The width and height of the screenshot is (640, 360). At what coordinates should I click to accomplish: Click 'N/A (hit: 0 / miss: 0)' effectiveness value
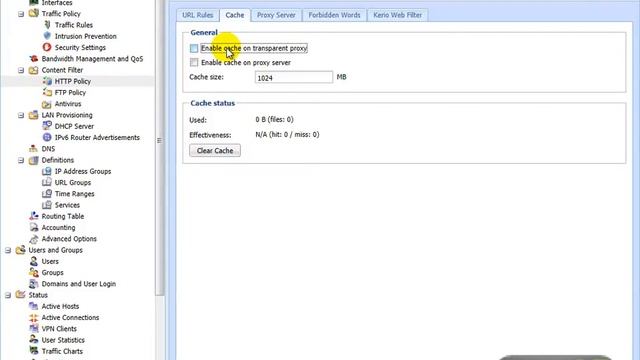click(x=287, y=135)
